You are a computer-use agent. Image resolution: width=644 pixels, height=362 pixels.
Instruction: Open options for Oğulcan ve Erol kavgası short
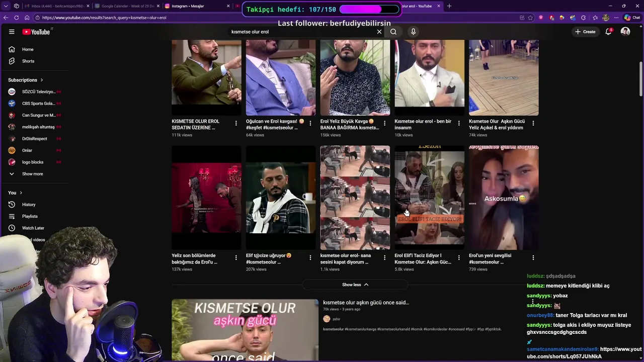[x=310, y=123]
